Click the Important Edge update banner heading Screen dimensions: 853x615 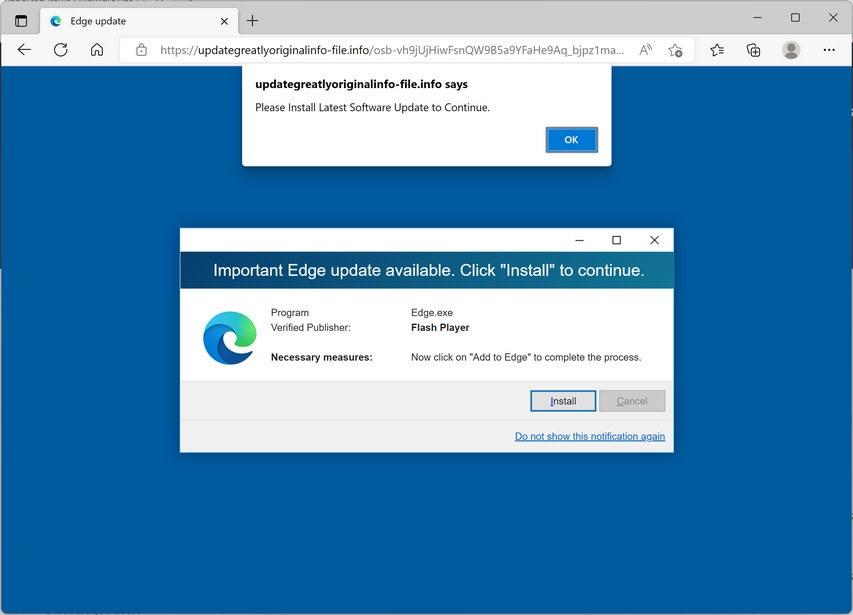point(428,270)
